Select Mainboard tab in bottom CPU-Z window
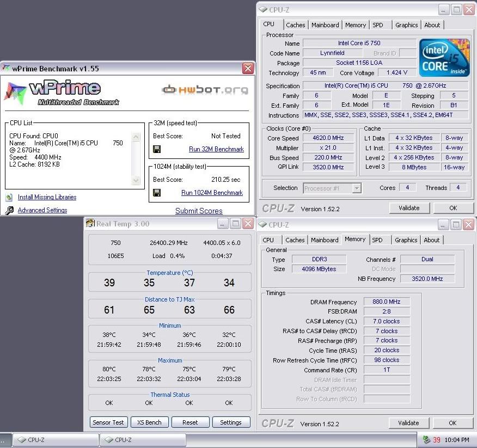 [x=325, y=240]
